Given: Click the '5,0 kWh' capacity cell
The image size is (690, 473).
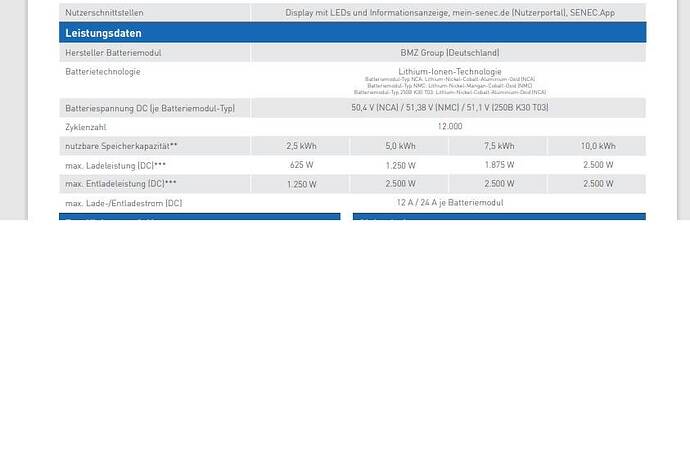Looking at the screenshot, I should [400, 146].
